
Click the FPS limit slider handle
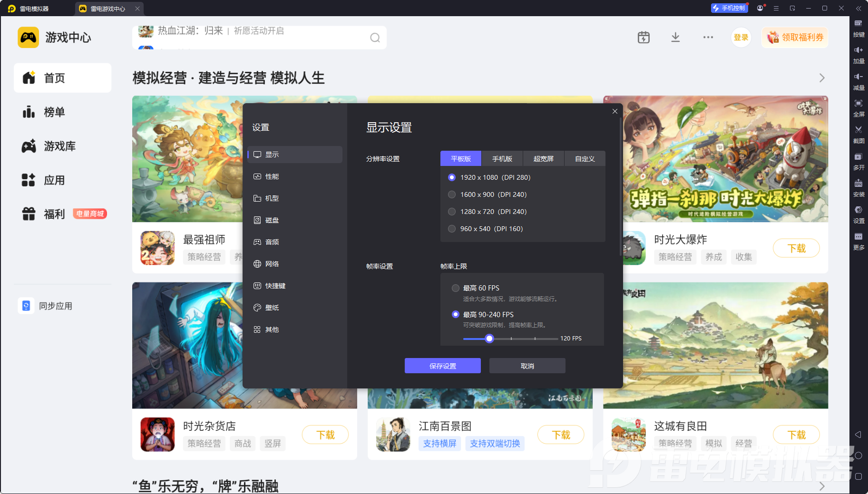coord(489,339)
